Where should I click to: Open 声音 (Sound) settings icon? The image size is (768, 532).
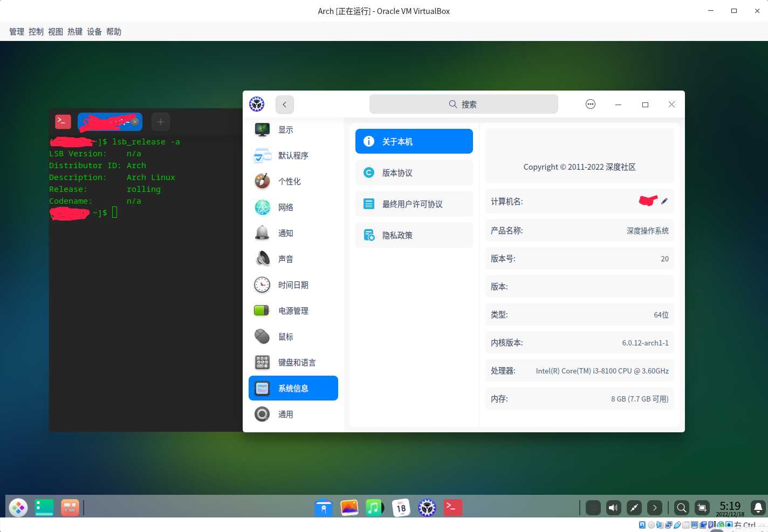(x=262, y=259)
